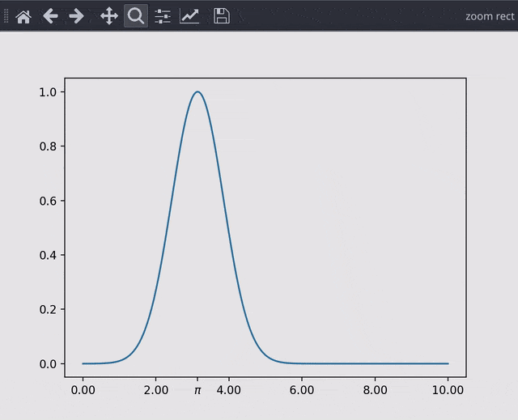Click the 4.00 x-axis tick label
The image size is (518, 420).
228,390
